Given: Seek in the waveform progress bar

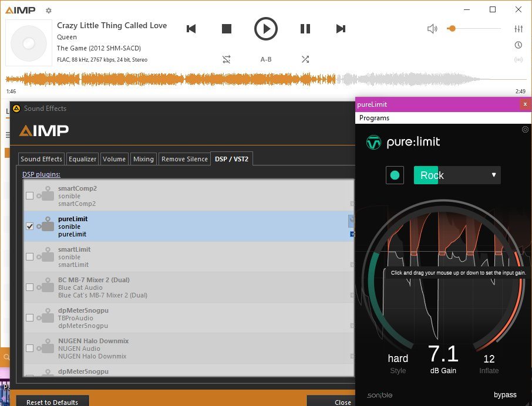Looking at the screenshot, I should 266,79.
